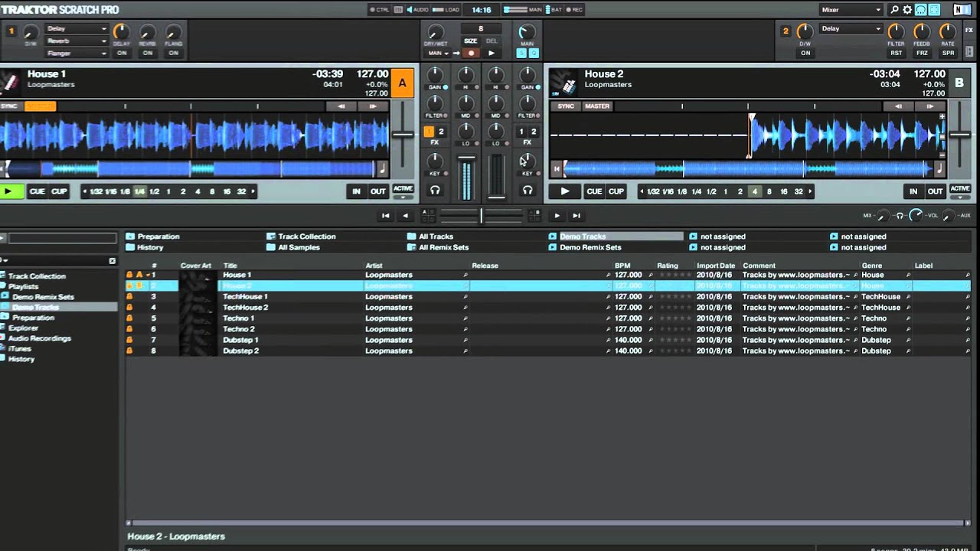Start playback on Deck A

pos(12,191)
